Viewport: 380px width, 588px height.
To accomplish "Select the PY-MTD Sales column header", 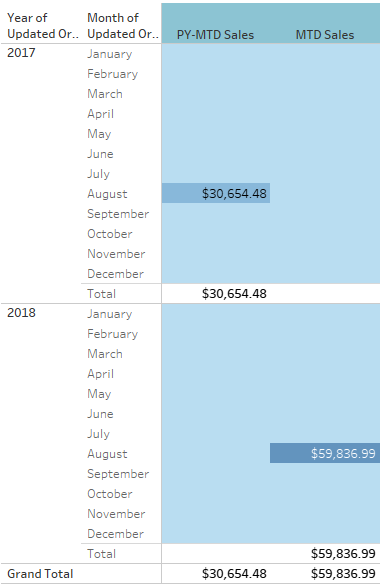I will pyautogui.click(x=215, y=35).
